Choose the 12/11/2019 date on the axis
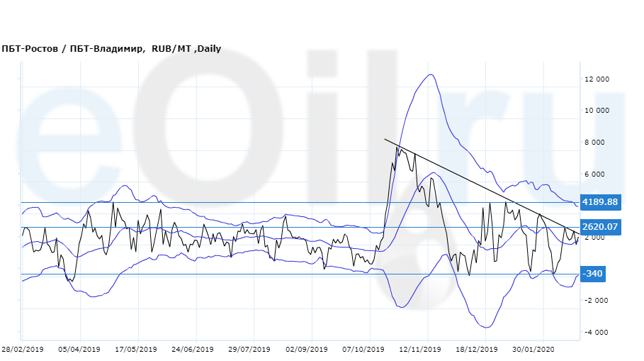The width and height of the screenshot is (644, 361). point(419,349)
